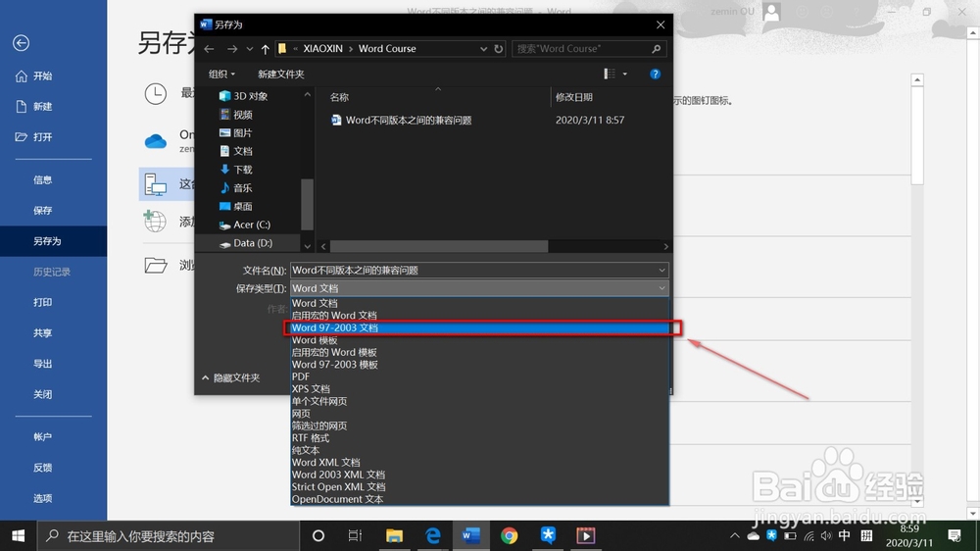Open the 组织 dropdown menu

point(221,74)
